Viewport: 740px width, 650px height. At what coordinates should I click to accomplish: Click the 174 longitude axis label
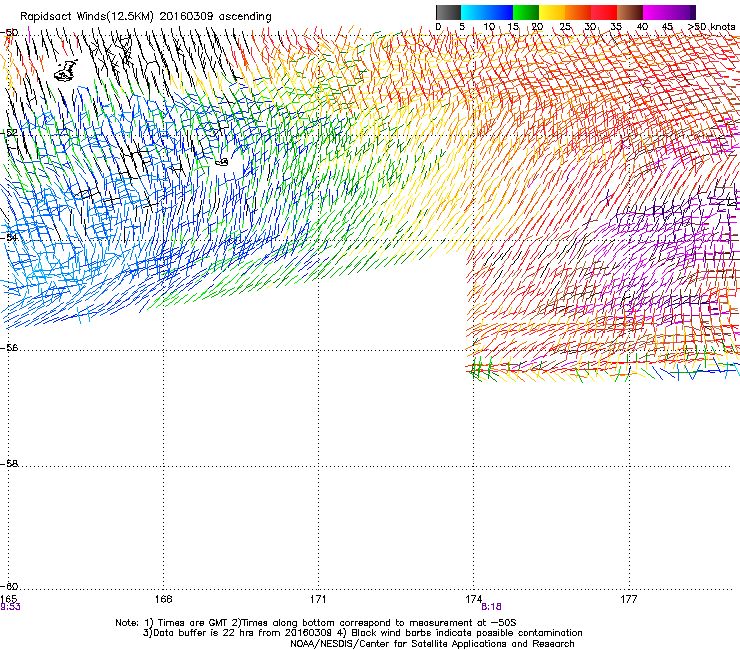pos(473,599)
